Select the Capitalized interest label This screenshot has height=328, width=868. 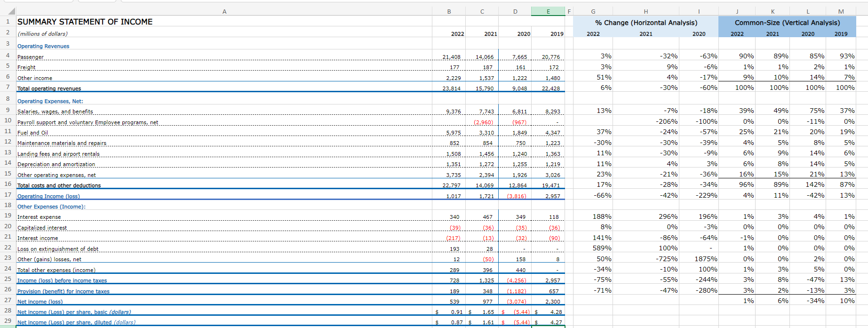coord(42,228)
